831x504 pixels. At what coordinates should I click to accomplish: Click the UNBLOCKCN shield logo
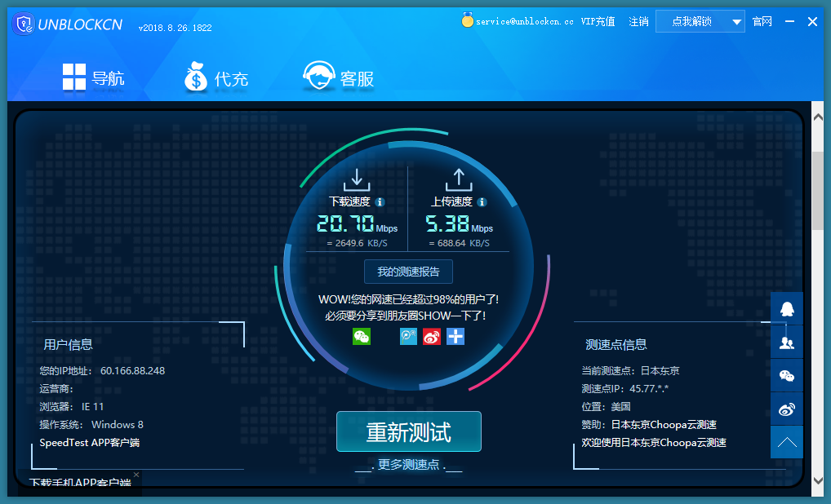(x=24, y=24)
